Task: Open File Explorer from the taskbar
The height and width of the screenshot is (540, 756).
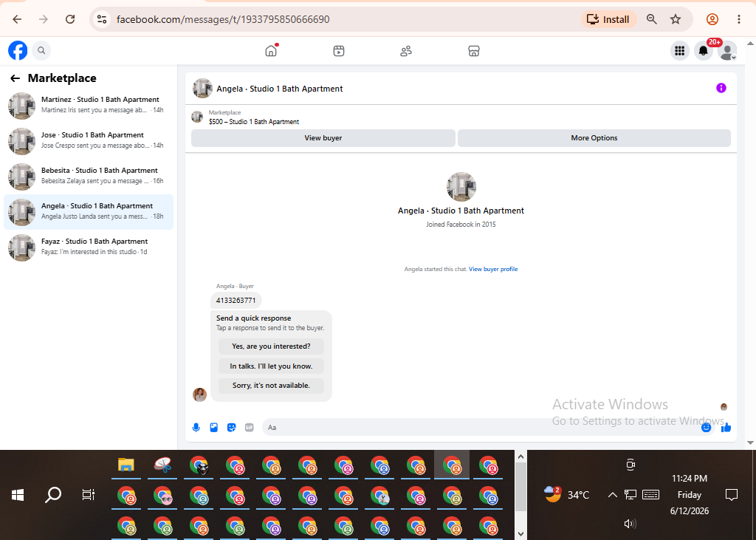Action: coord(126,465)
